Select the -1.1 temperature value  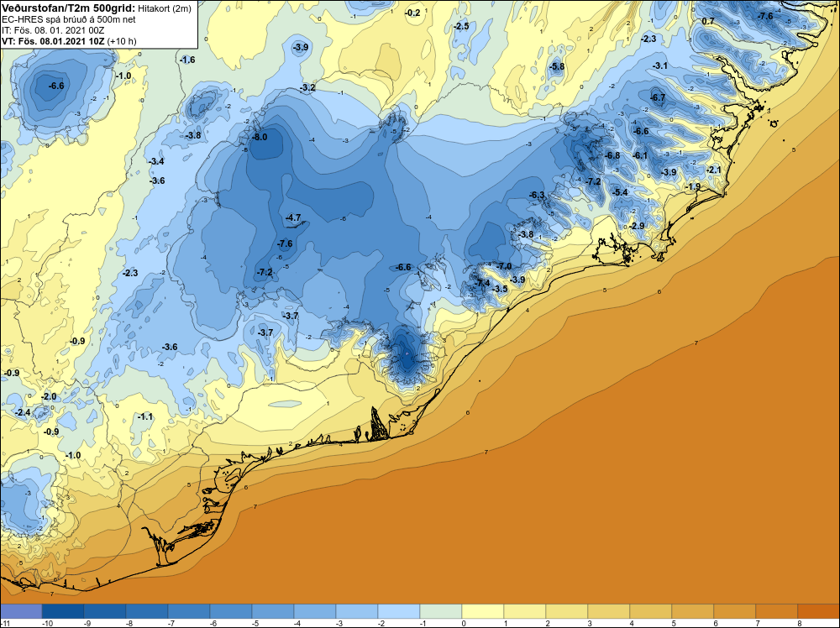[145, 417]
